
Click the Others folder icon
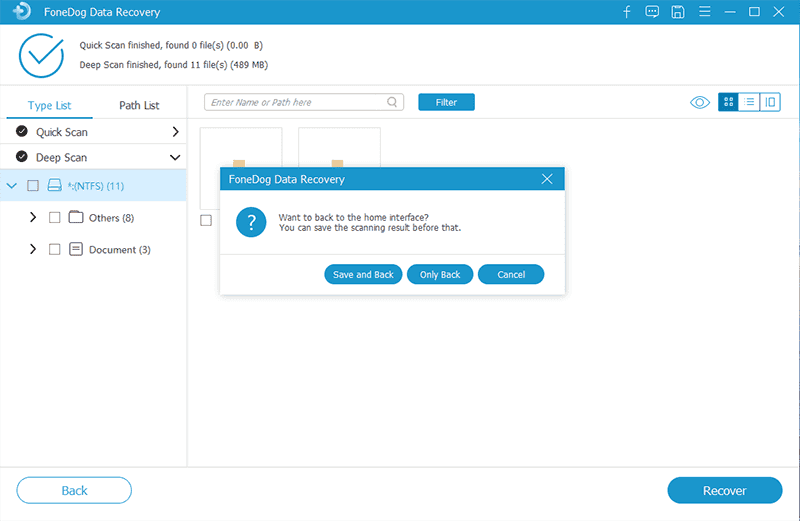point(76,217)
